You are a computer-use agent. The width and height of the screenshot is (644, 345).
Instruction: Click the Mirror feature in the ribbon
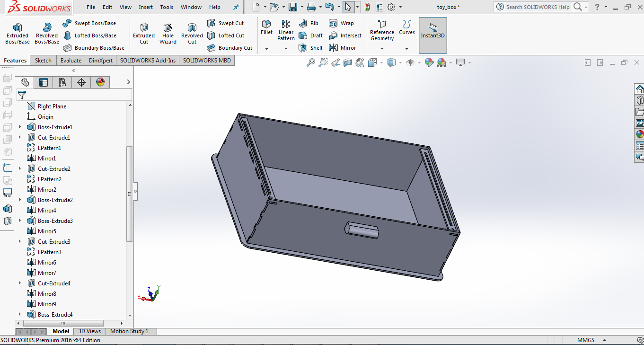coord(342,48)
